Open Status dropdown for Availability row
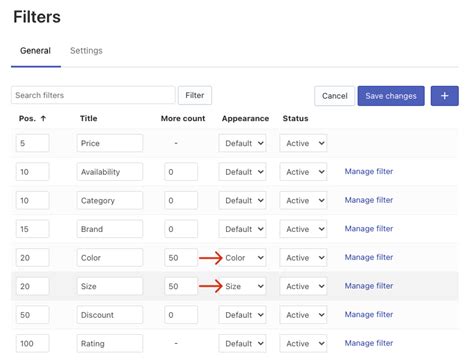Screen dimensions: 474x364 click(303, 172)
